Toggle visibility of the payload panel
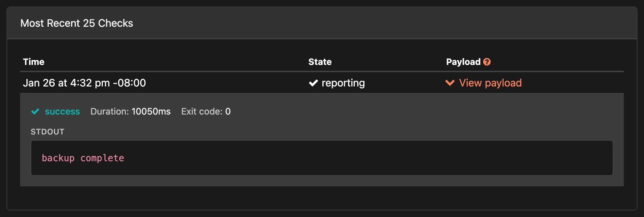Image resolution: width=644 pixels, height=217 pixels. pyautogui.click(x=483, y=83)
